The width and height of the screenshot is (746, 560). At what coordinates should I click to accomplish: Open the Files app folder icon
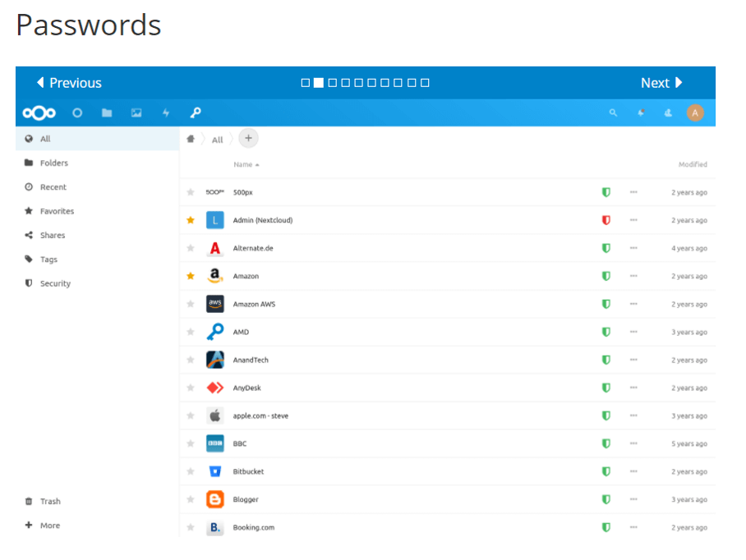(x=106, y=112)
